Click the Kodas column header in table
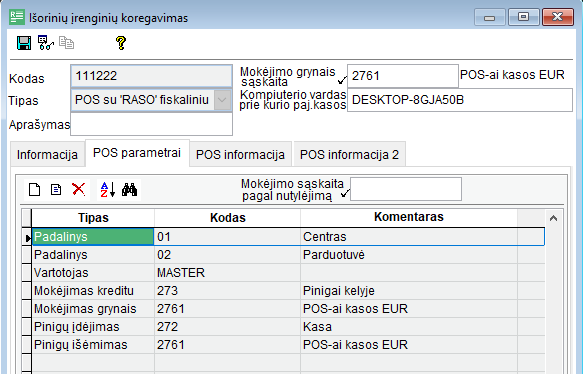Image resolution: width=583 pixels, height=374 pixels. tap(228, 217)
